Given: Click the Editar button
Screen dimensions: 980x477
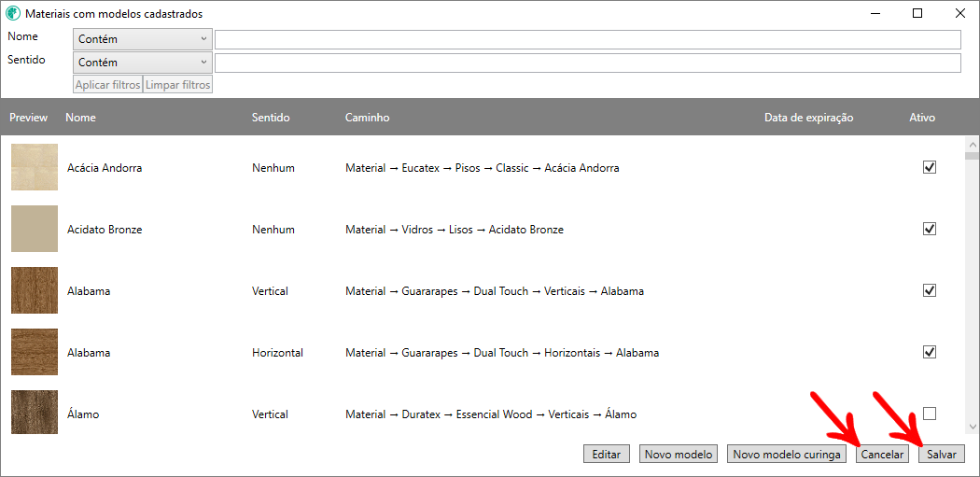Looking at the screenshot, I should click(x=606, y=455).
